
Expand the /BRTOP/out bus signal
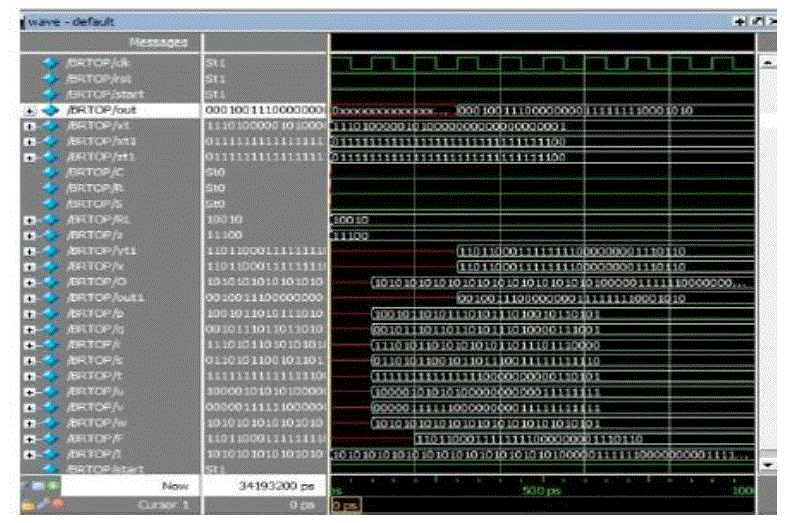(x=30, y=108)
